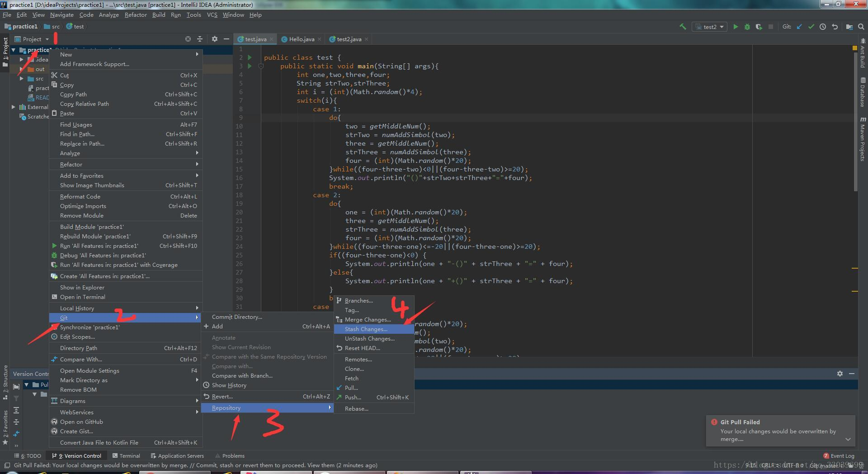
Task: Toggle the 9: Version Control tool window
Action: [x=76, y=456]
